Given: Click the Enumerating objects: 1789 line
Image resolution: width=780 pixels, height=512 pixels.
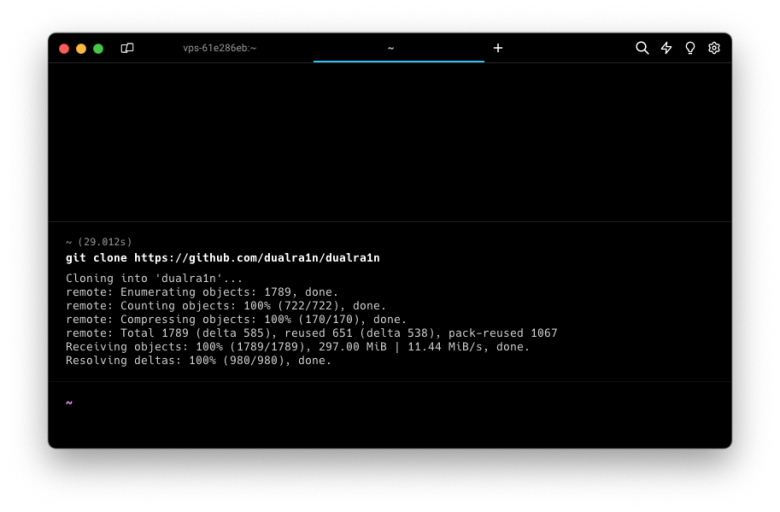Looking at the screenshot, I should (x=202, y=292).
